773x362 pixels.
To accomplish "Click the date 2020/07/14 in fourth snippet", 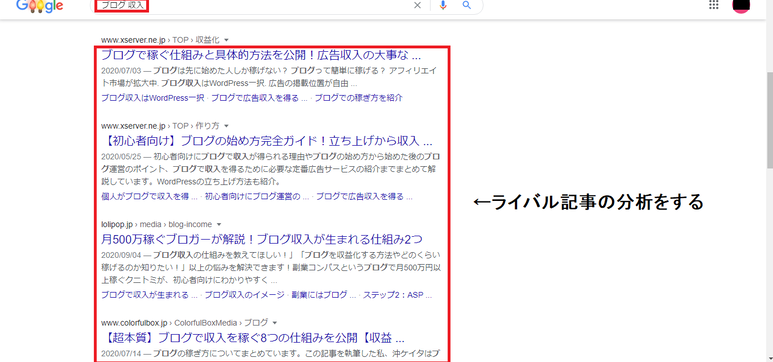I will [120, 353].
